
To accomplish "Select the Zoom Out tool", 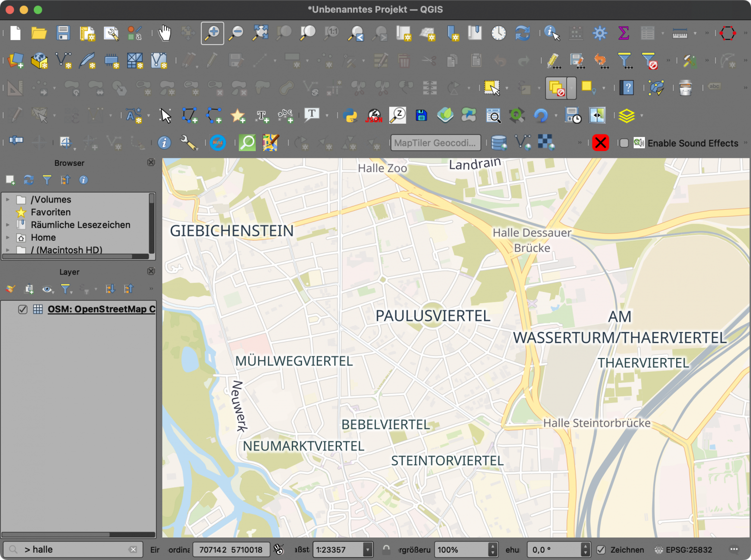I will 236,33.
